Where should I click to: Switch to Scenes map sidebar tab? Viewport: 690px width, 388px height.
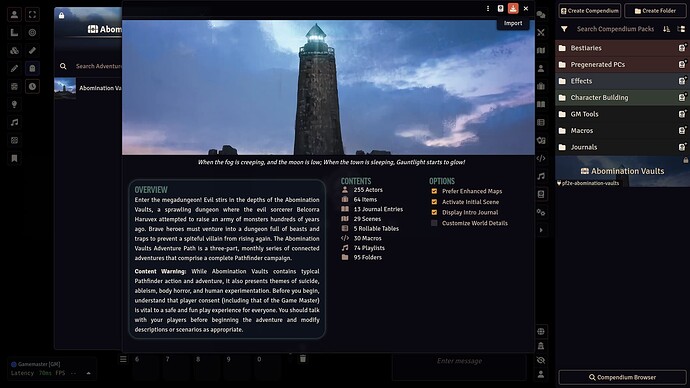click(541, 51)
